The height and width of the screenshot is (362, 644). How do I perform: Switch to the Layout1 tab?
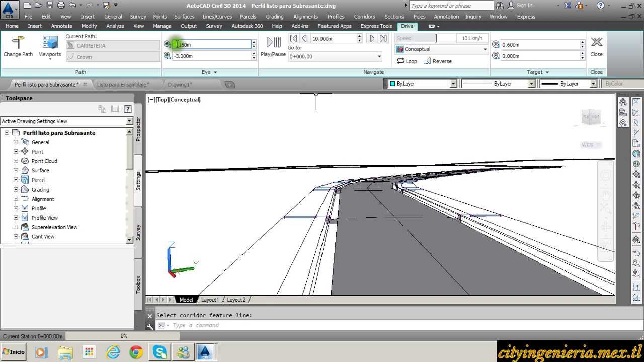(x=210, y=300)
